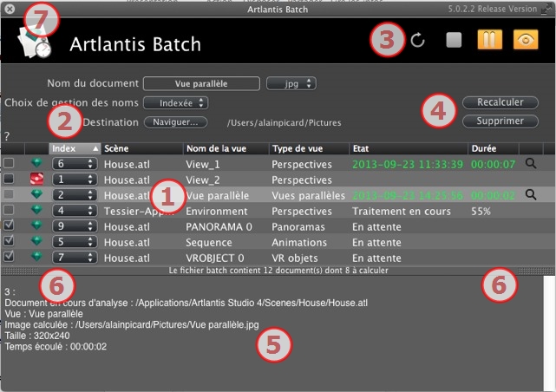Click the destination path /Users/alainpicard/Pictures

tap(284, 123)
